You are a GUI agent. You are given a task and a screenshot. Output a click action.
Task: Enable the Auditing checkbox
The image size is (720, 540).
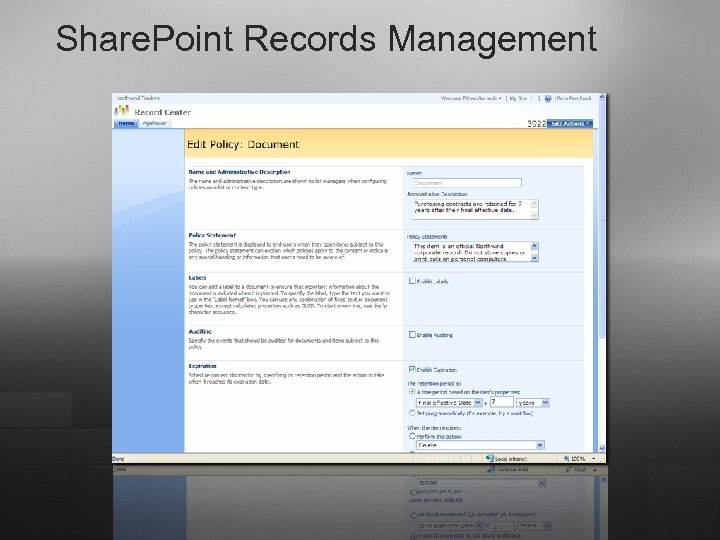click(x=412, y=335)
